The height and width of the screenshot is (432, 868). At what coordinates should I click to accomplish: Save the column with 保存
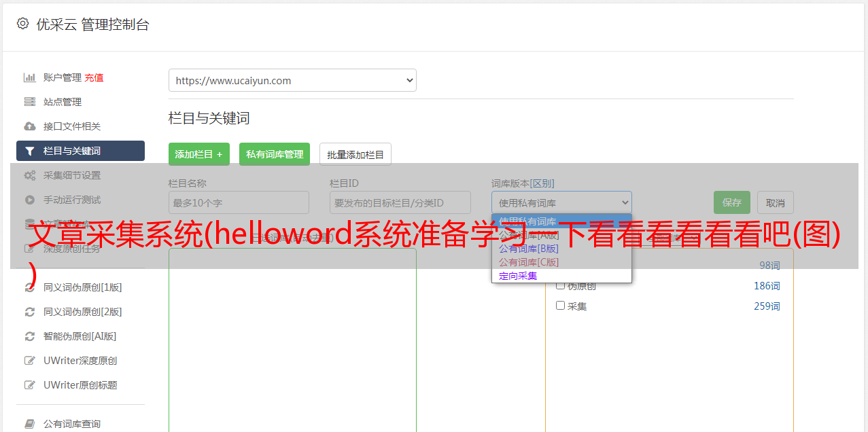[x=732, y=202]
